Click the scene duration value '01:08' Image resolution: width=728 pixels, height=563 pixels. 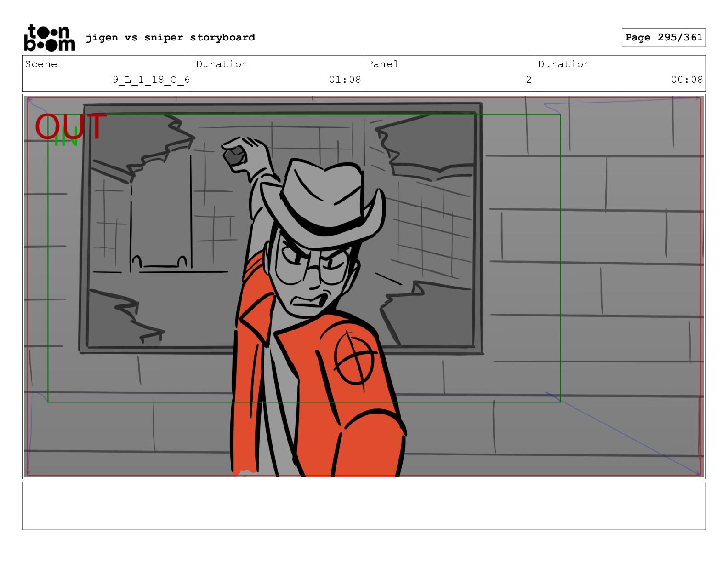pyautogui.click(x=345, y=80)
